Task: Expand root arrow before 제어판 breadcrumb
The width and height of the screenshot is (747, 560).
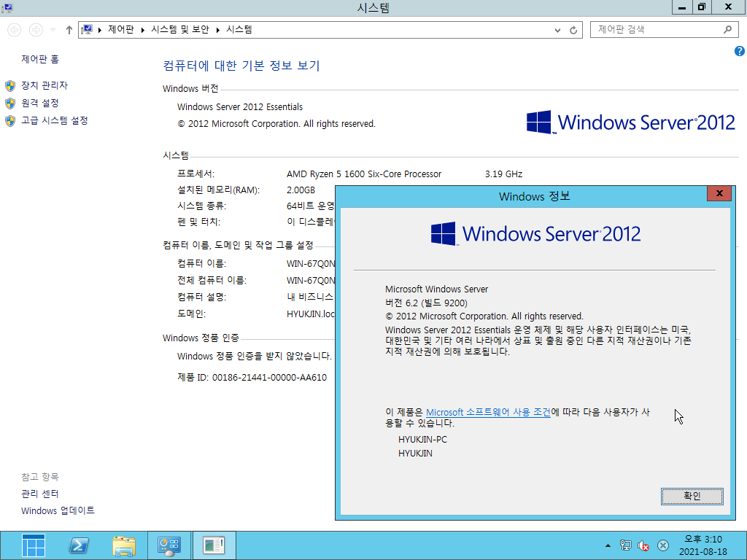Action: 99,30
